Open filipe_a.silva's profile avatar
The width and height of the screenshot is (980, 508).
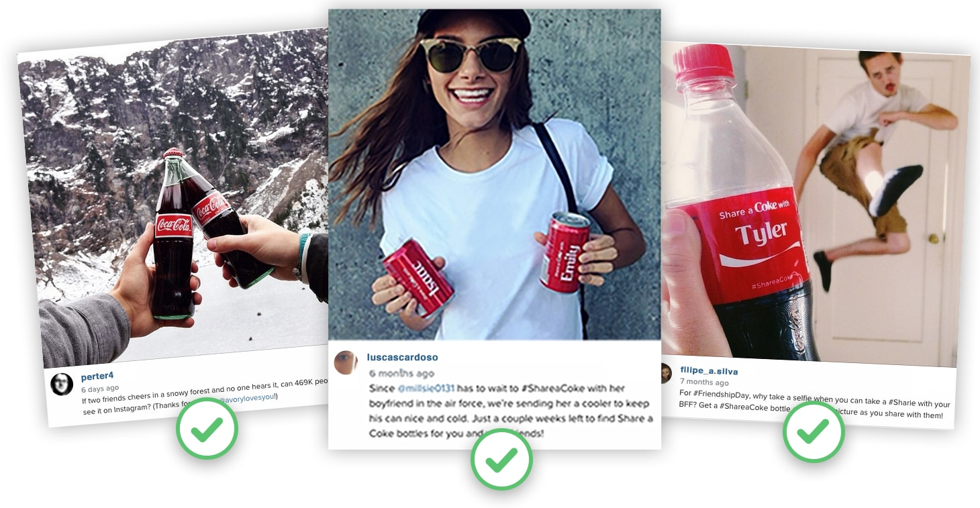click(666, 373)
